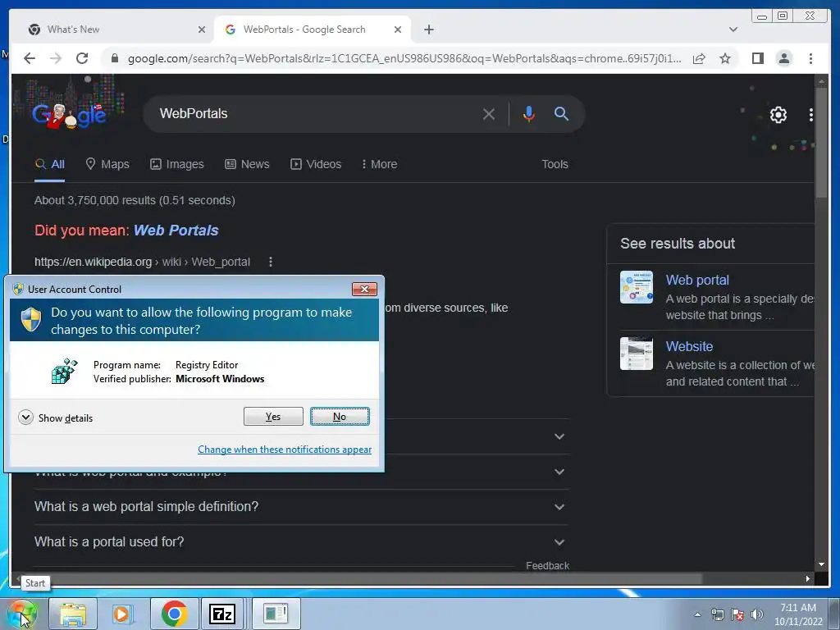Close the What's New tab
Image resolution: width=840 pixels, height=630 pixels.
click(x=202, y=30)
